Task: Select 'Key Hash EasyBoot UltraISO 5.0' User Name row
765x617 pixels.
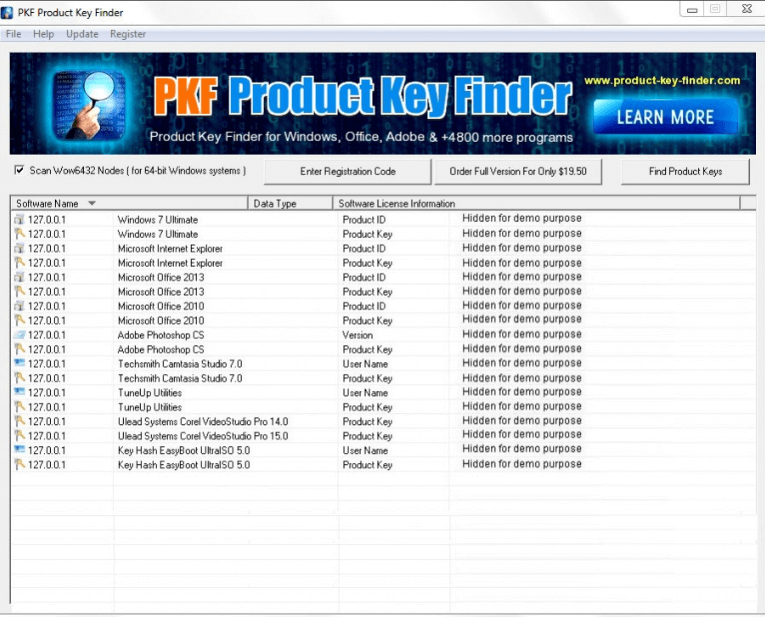Action: click(184, 450)
